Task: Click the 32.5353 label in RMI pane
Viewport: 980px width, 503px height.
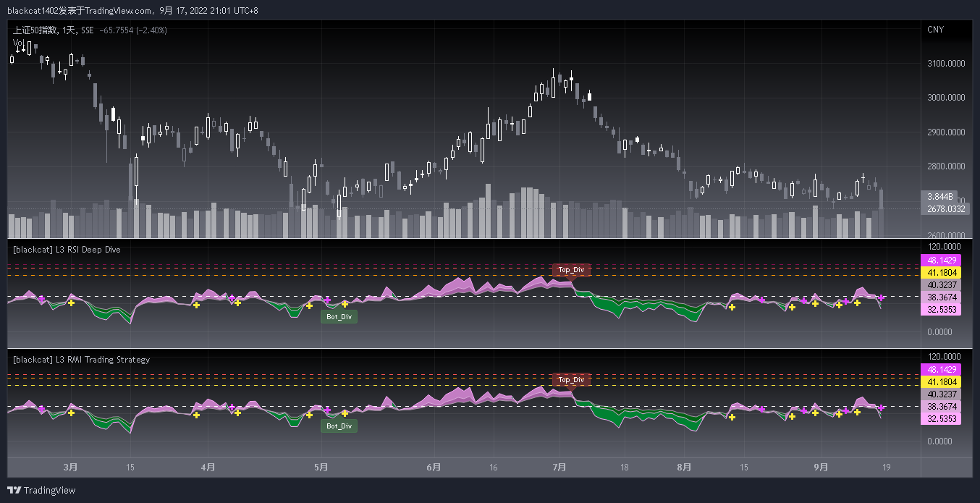Action: click(x=941, y=418)
